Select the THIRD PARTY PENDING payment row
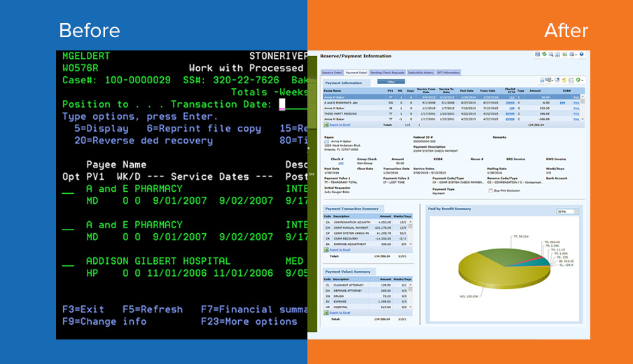Screen dimensions: 633x364 [x=452, y=114]
